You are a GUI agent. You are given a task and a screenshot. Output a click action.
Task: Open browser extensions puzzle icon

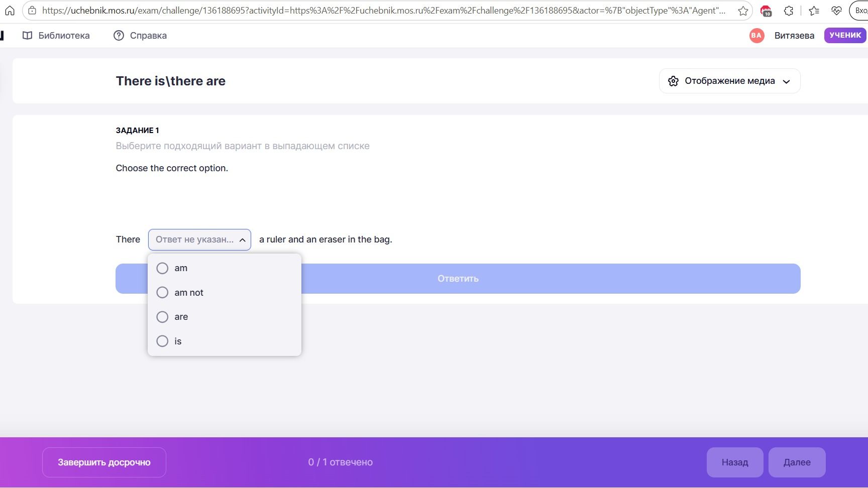(x=789, y=11)
